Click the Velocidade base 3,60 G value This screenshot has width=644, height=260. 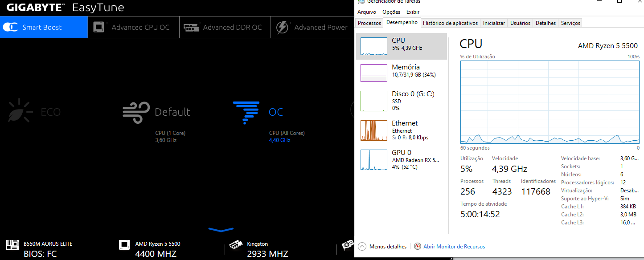[628, 158]
